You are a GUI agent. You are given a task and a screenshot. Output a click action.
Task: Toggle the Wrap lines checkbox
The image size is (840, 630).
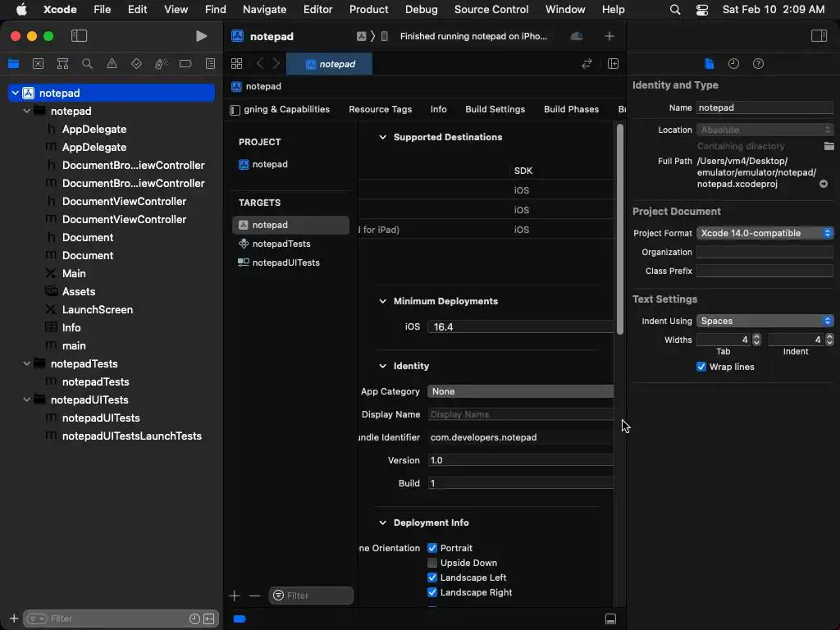tap(701, 367)
